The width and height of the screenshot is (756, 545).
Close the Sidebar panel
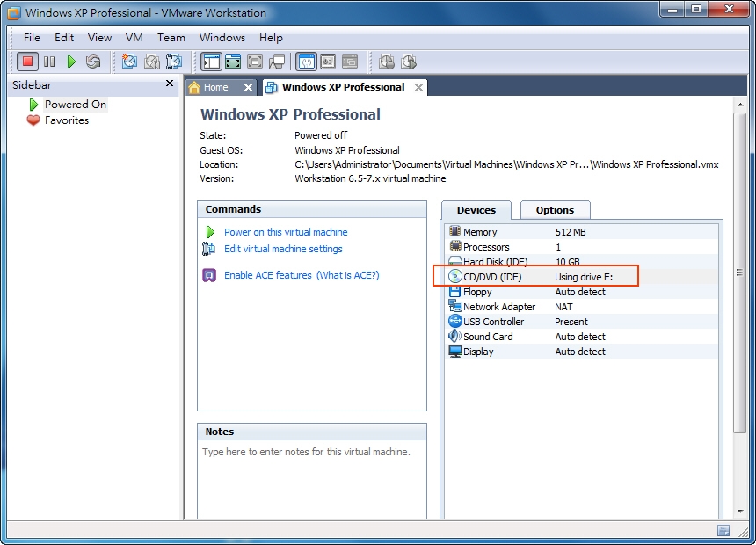tap(170, 84)
